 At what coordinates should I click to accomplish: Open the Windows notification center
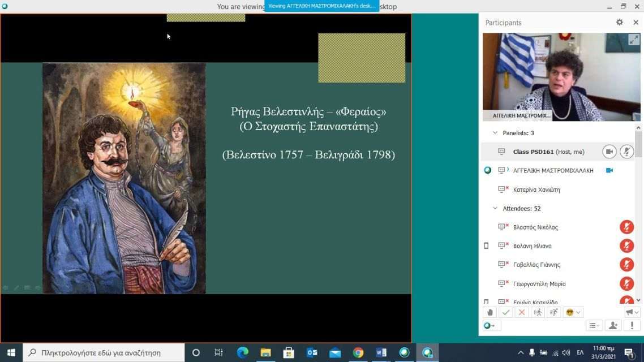pos(629,352)
